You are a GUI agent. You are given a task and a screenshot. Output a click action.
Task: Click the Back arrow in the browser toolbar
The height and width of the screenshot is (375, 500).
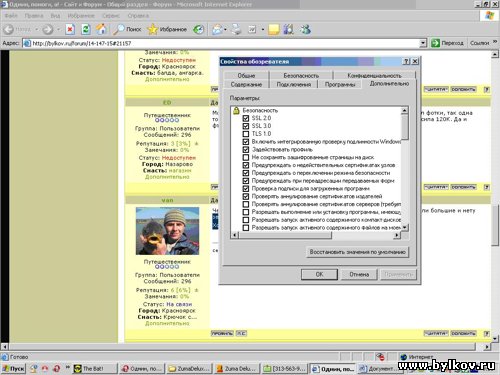9,29
